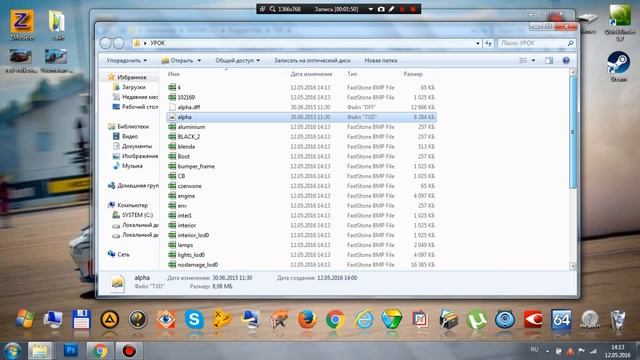This screenshot has width=640, height=360.
Task: Open the Steam desktop shortcut
Action: click(618, 66)
